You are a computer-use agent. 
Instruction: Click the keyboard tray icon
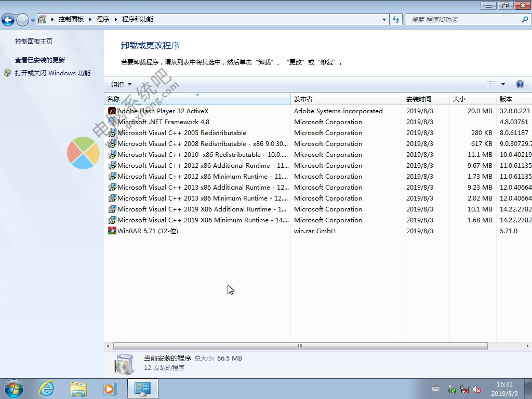tap(436, 389)
